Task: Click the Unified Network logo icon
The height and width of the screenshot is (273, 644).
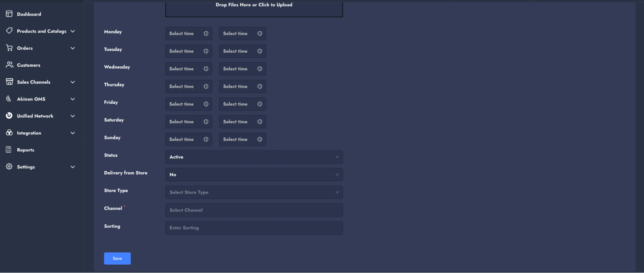Action: tap(9, 116)
